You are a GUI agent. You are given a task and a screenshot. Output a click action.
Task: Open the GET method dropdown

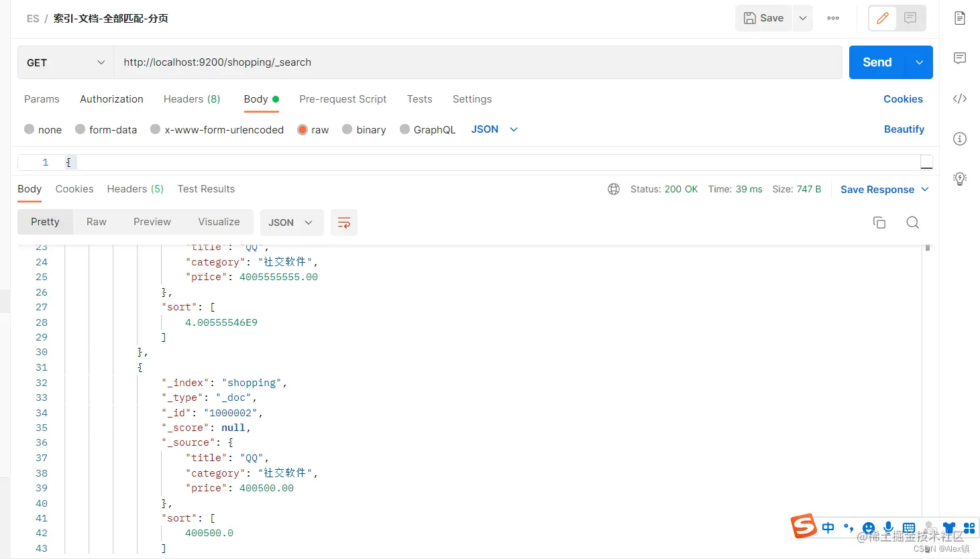pyautogui.click(x=66, y=62)
